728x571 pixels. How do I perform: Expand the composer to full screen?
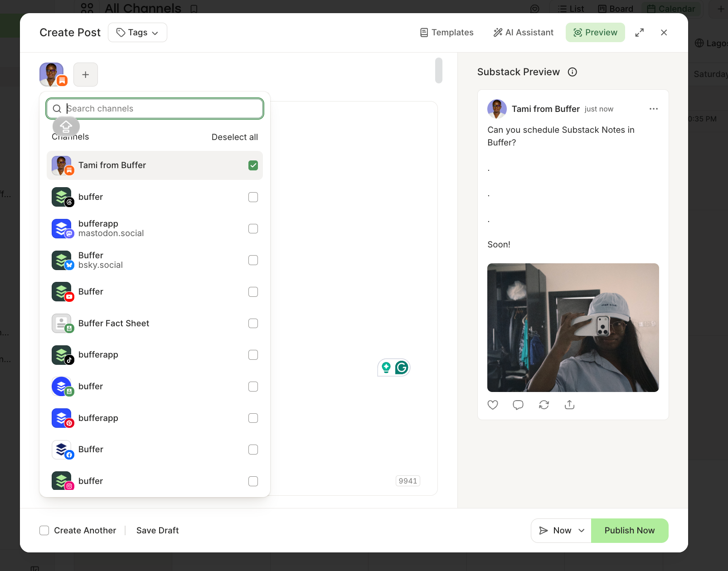click(640, 33)
